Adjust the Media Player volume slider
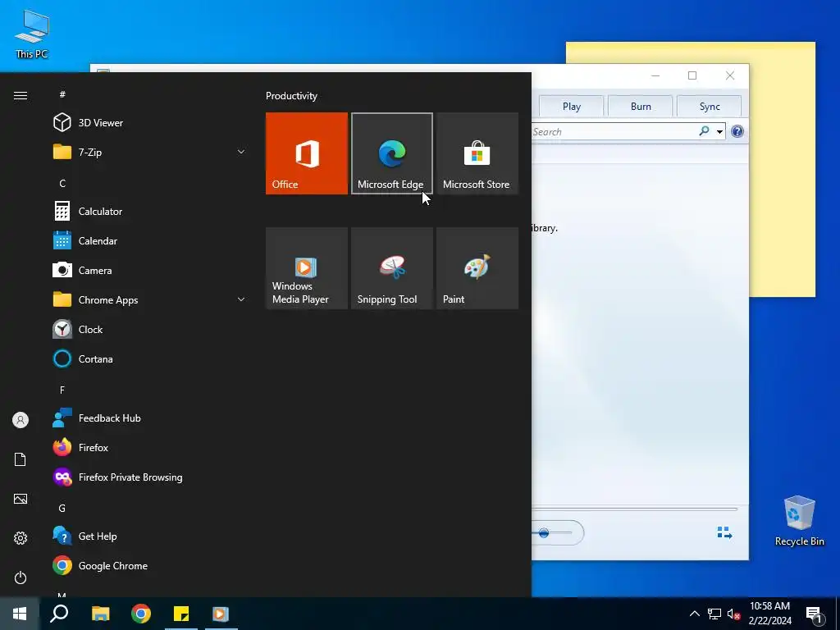This screenshot has width=840, height=630. [552, 533]
